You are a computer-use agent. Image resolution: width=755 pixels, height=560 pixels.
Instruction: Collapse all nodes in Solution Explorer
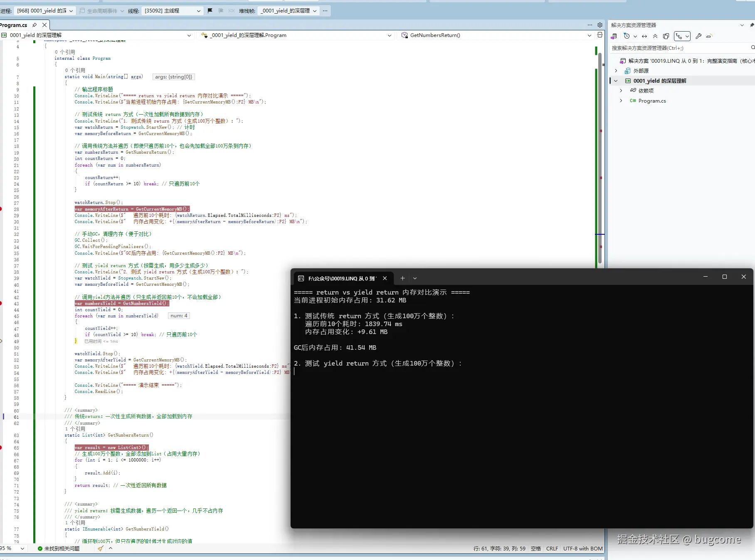[655, 36]
